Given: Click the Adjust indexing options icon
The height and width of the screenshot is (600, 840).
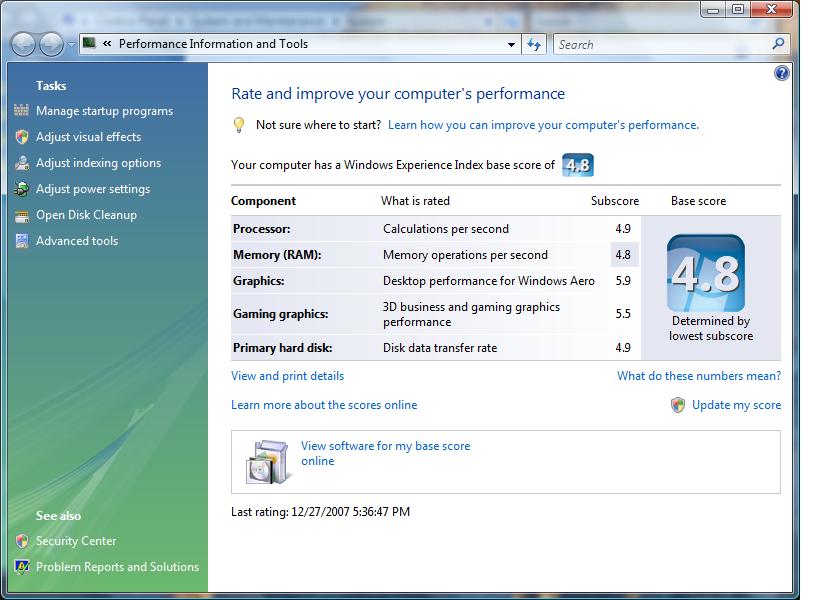Looking at the screenshot, I should [22, 163].
